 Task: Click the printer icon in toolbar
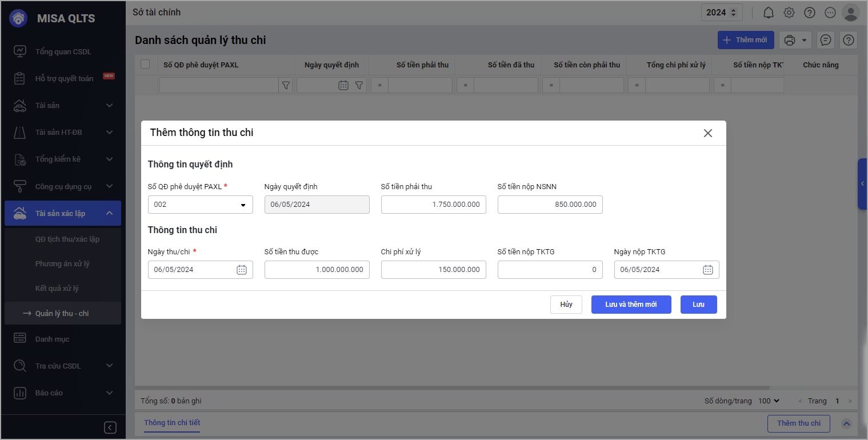coord(790,40)
